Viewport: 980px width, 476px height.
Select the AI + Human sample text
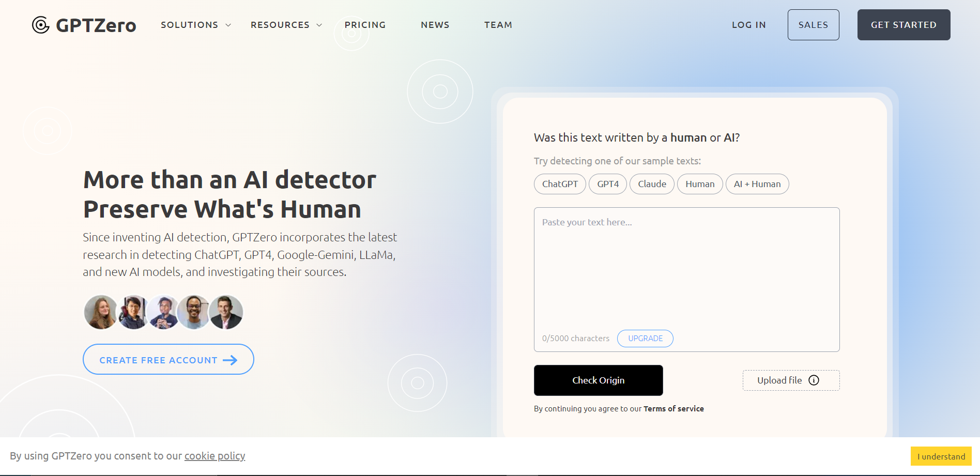pos(757,184)
